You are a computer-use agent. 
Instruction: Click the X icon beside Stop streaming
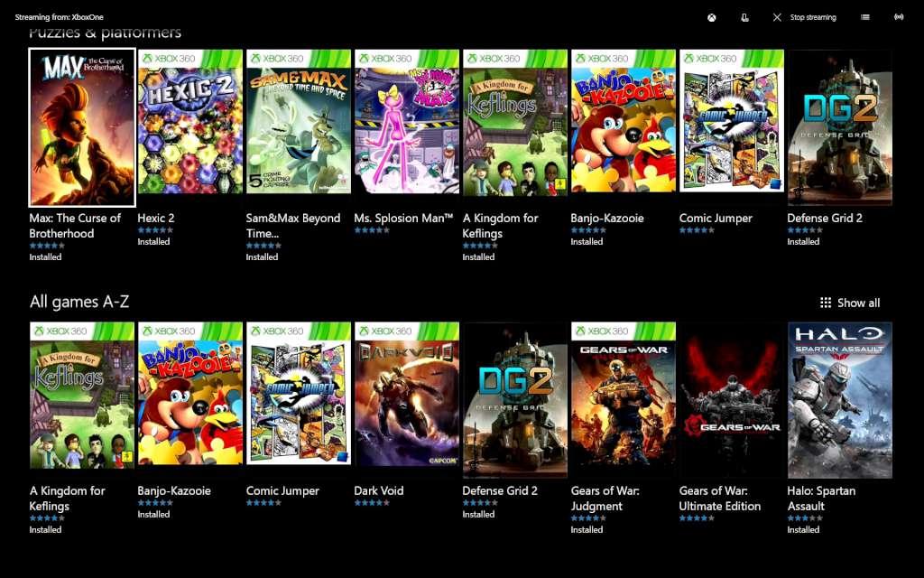click(x=776, y=16)
